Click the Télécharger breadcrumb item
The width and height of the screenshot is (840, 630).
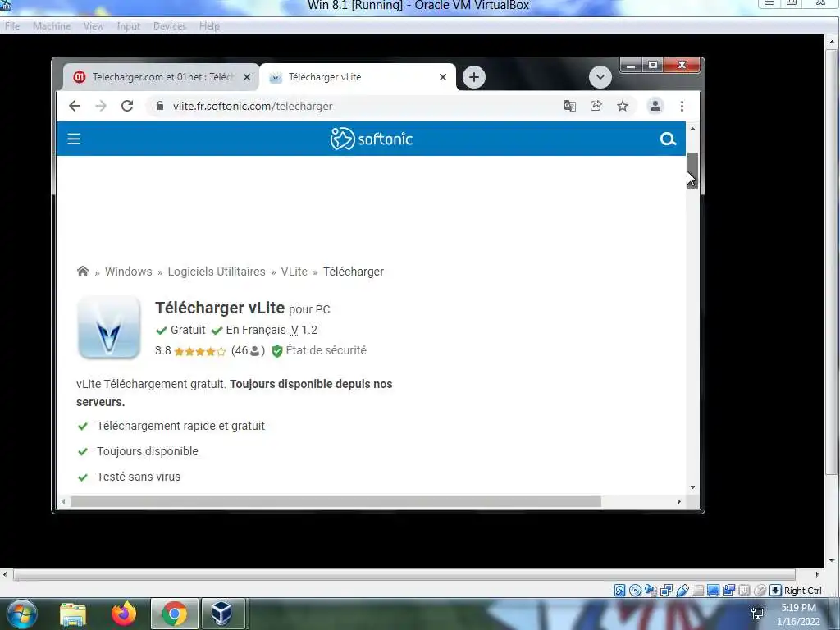point(354,272)
